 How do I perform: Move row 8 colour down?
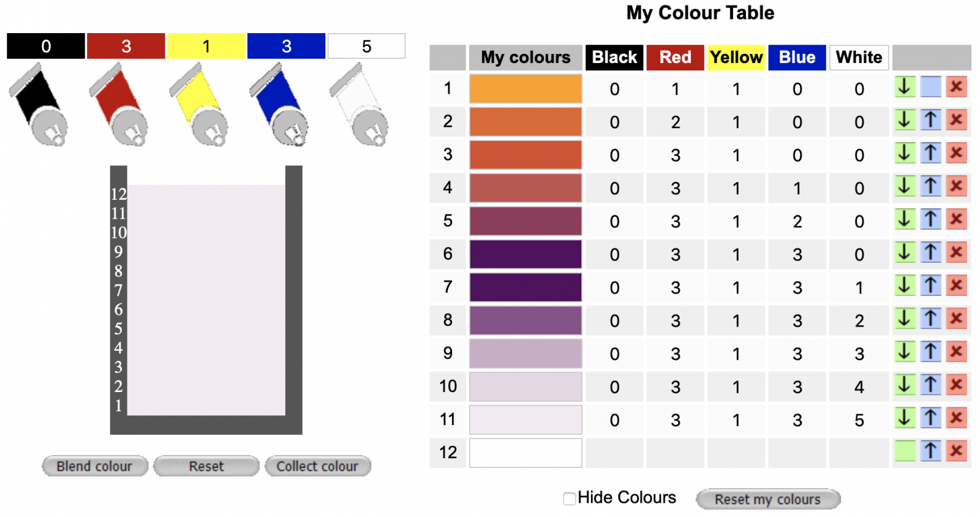click(905, 319)
